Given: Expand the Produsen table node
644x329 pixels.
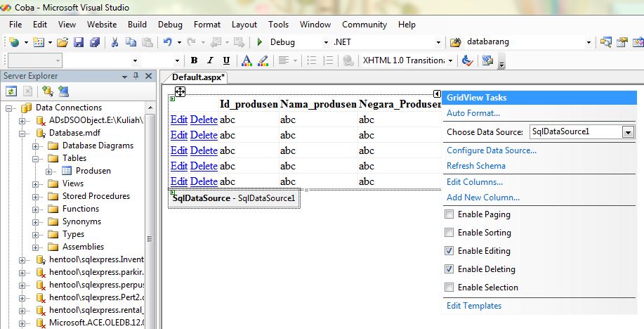Looking at the screenshot, I should click(48, 172).
